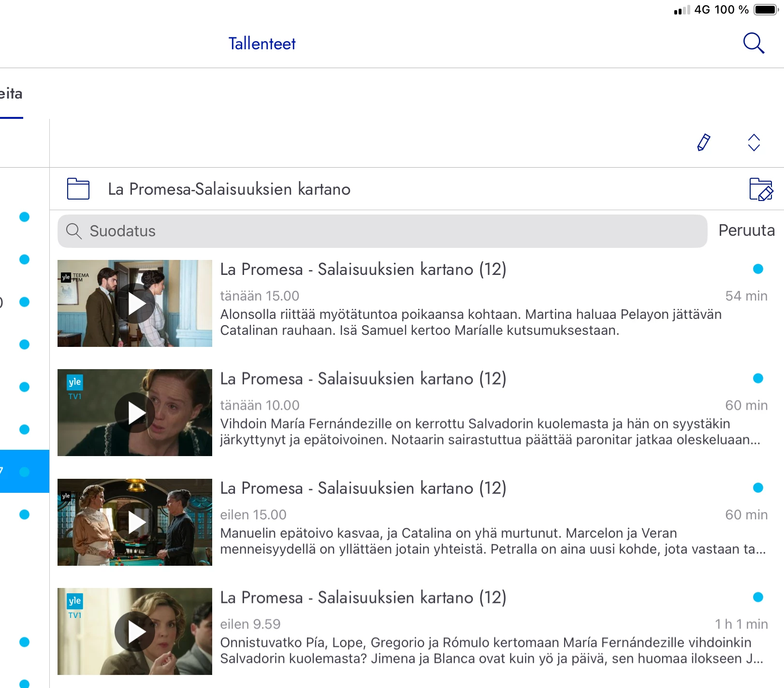Select the highlighted blue sidebar row
The width and height of the screenshot is (784, 688).
(x=25, y=472)
